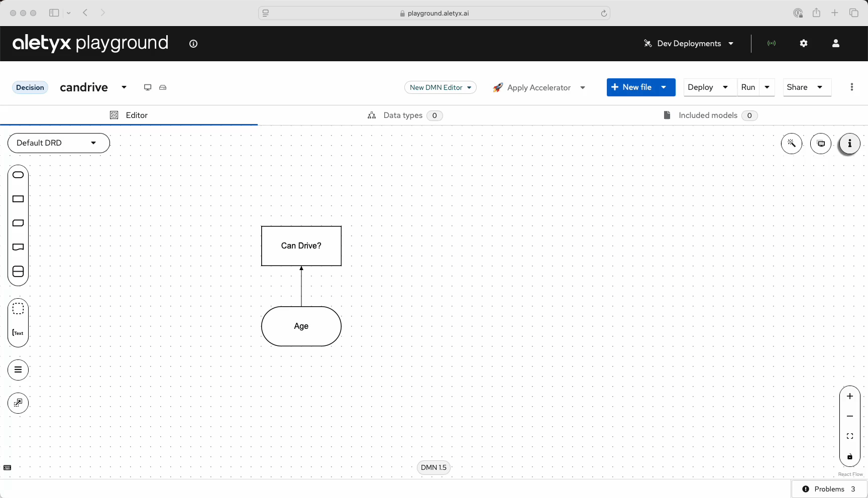The image size is (868, 498).
Task: Open the Problems panel
Action: [829, 489]
